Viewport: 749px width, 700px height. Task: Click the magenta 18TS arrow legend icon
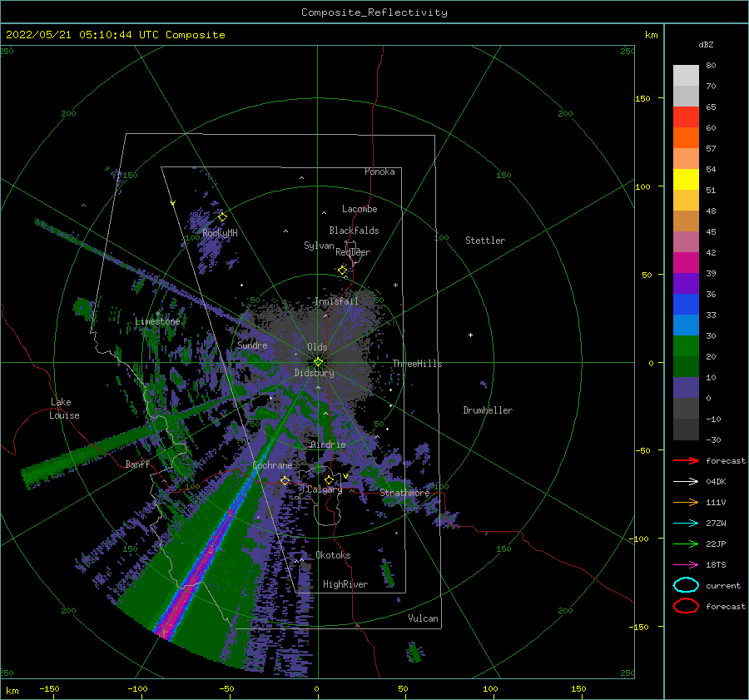pyautogui.click(x=686, y=565)
